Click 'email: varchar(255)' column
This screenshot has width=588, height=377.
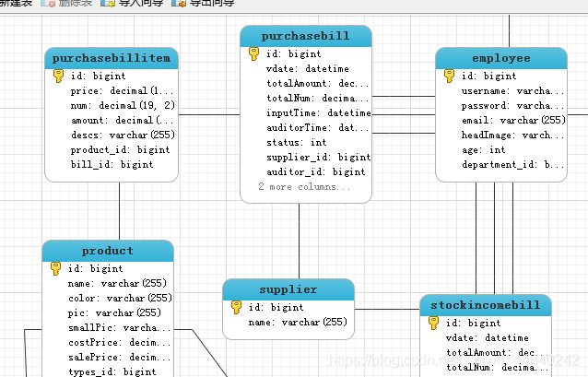tap(513, 121)
